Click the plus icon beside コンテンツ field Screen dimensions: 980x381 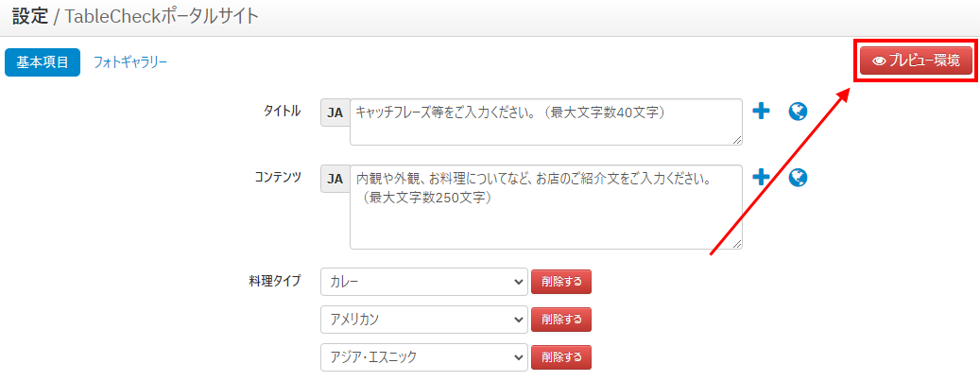tap(761, 178)
